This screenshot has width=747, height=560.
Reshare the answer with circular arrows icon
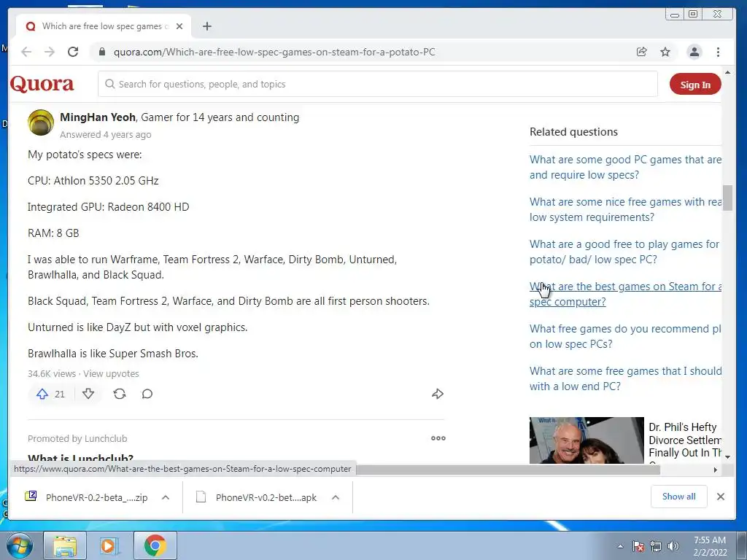120,394
